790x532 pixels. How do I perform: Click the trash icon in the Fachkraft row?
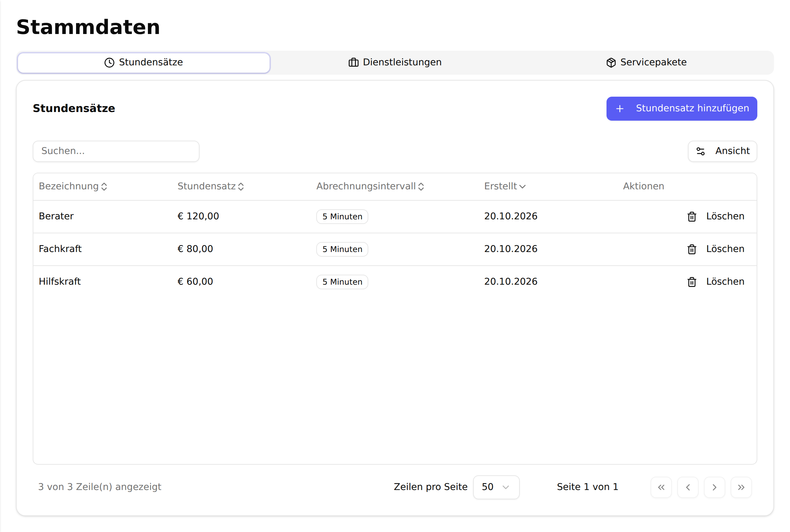point(692,249)
